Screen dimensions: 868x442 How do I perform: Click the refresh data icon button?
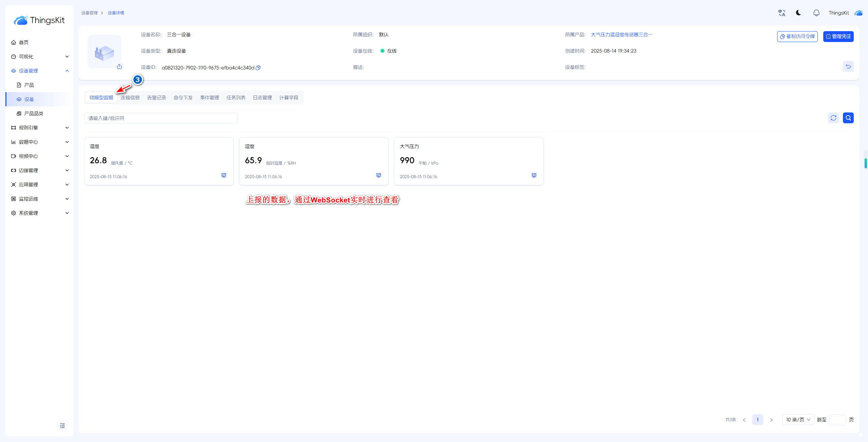tap(833, 118)
